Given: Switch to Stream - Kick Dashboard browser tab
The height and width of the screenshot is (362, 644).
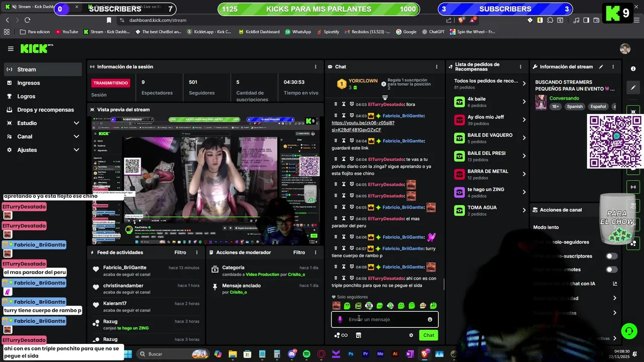Looking at the screenshot, I should [x=41, y=7].
